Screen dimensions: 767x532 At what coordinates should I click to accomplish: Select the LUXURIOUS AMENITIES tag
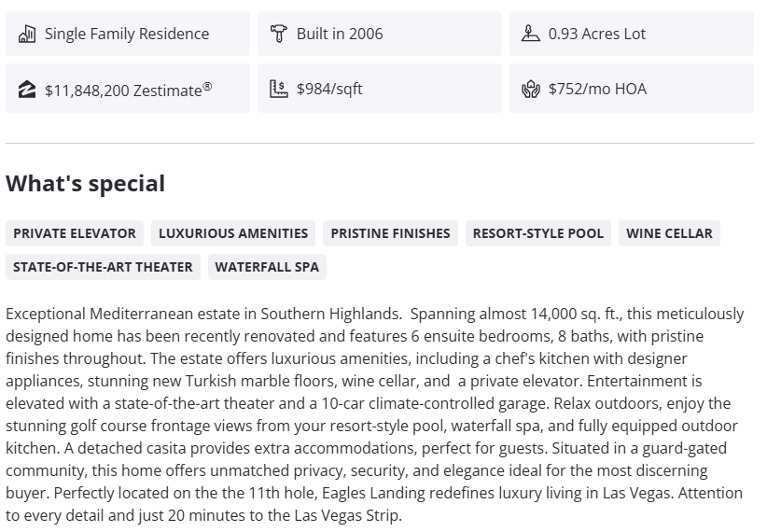[233, 233]
